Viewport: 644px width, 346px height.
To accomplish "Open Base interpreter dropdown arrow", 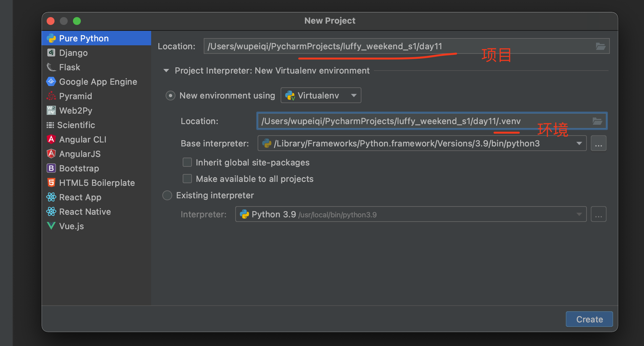I will click(579, 143).
